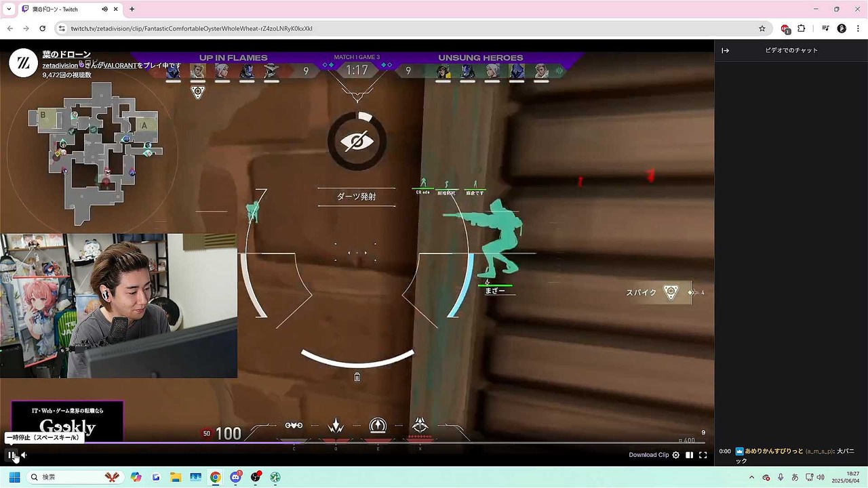Open Discord from the taskbar

pos(235,477)
